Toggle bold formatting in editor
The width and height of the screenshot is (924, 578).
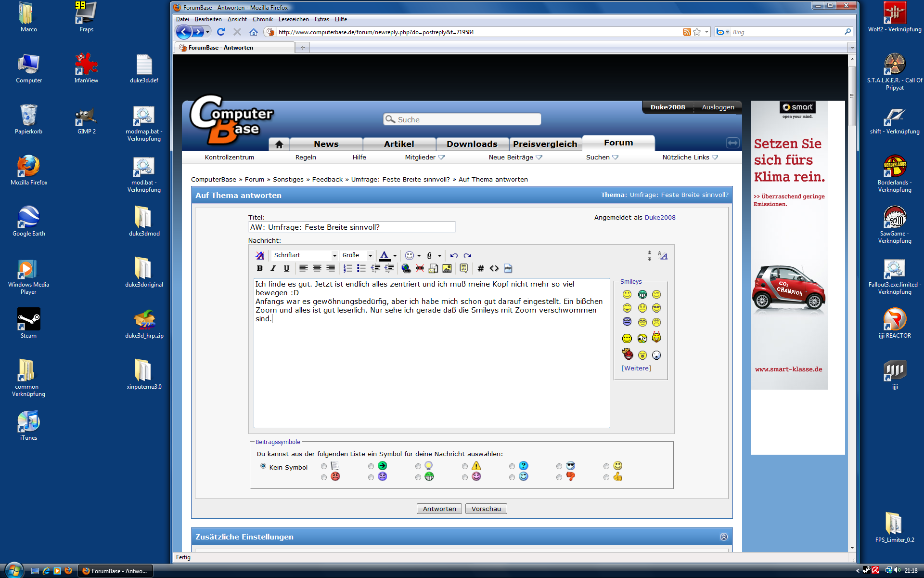coord(260,268)
